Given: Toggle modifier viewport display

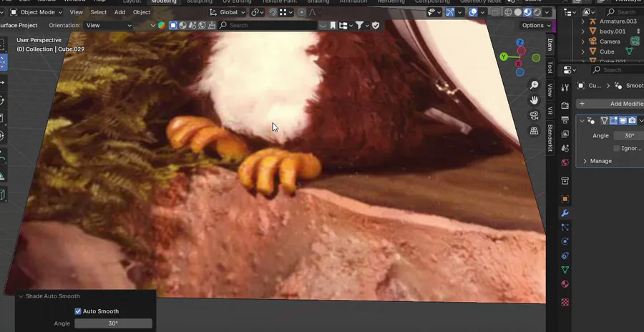Looking at the screenshot, I should (x=623, y=120).
